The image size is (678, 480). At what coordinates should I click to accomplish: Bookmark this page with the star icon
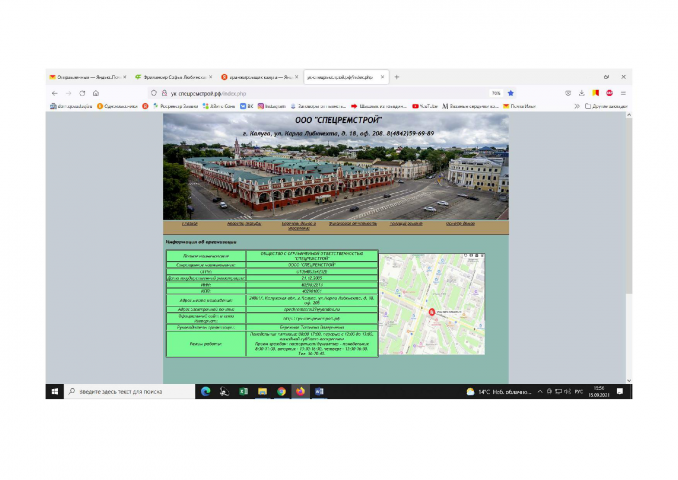(x=511, y=93)
